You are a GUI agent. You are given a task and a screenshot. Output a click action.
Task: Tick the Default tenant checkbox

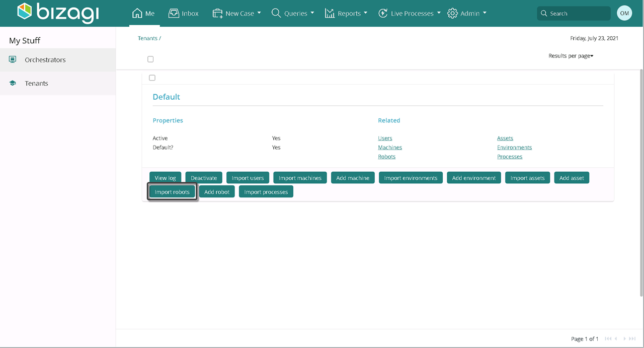152,78
